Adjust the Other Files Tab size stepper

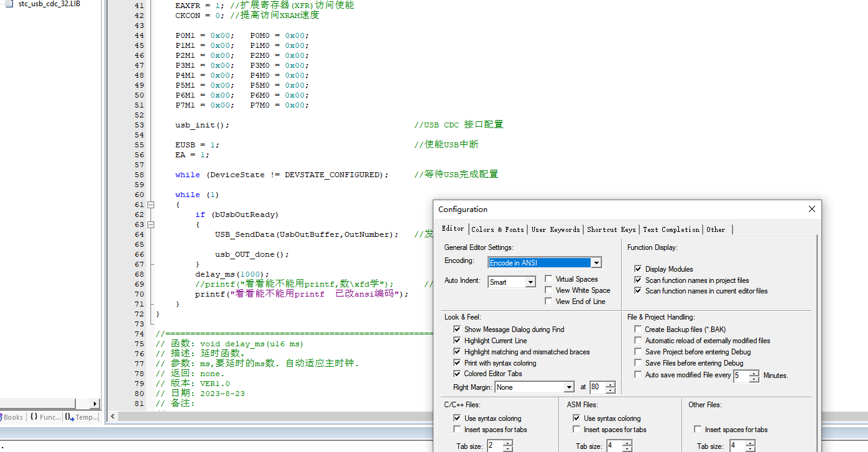pyautogui.click(x=750, y=446)
